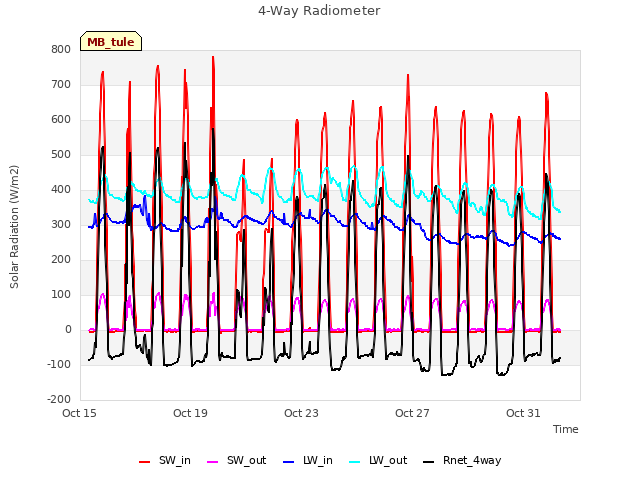Click the -100 y-axis tick label
640x480 pixels.
(x=59, y=364)
